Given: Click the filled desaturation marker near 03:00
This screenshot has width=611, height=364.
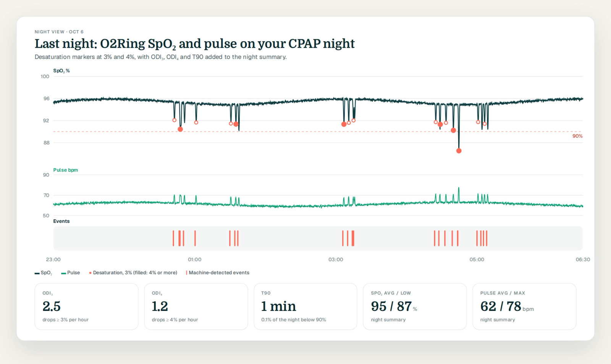Looking at the screenshot, I should click(344, 124).
